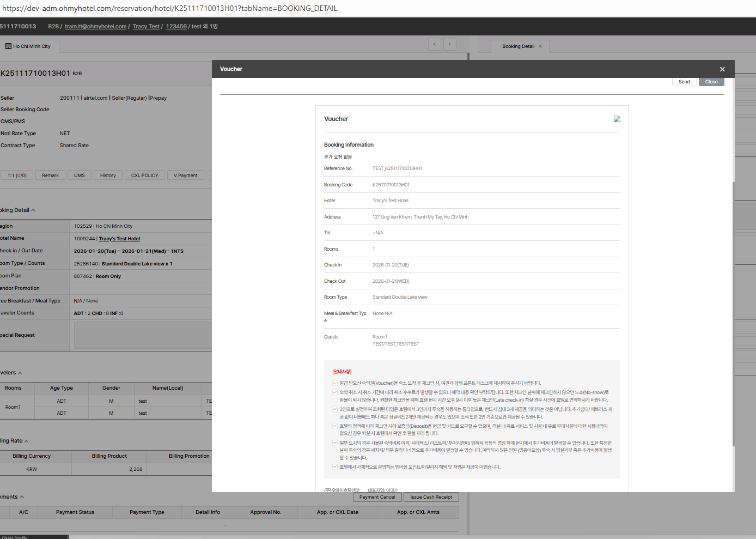Collapse the Travelers section chevron
Image resolution: width=756 pixels, height=539 pixels.
tap(20, 373)
